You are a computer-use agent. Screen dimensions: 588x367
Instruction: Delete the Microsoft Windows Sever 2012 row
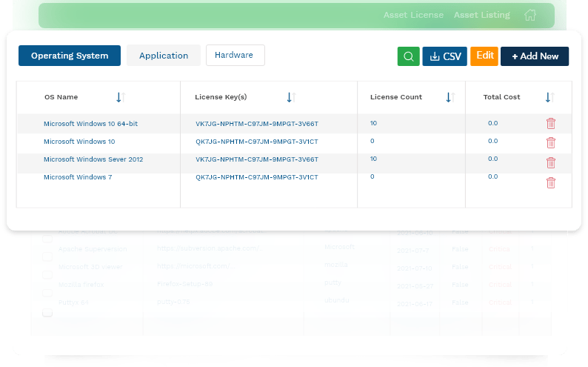coord(550,162)
